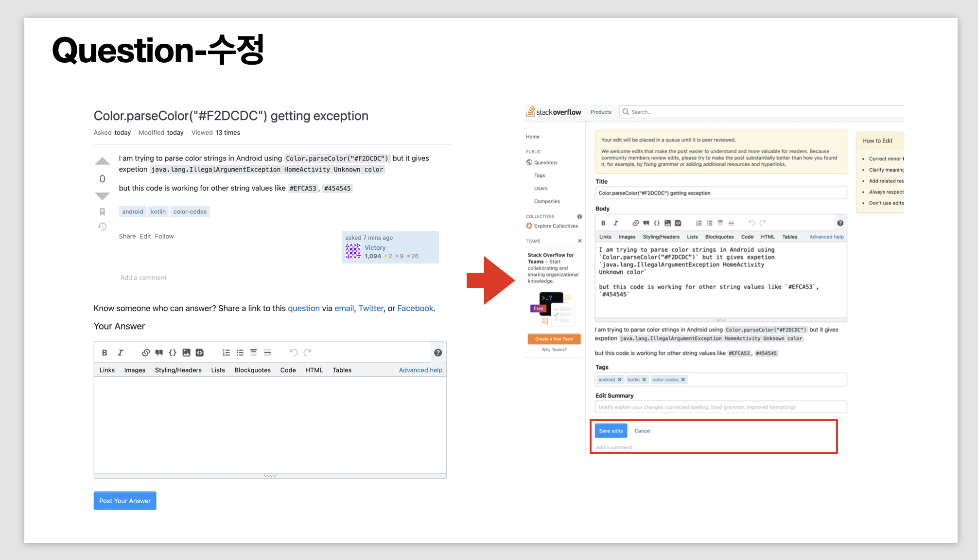Share the question via the Twitter link

pos(371,308)
